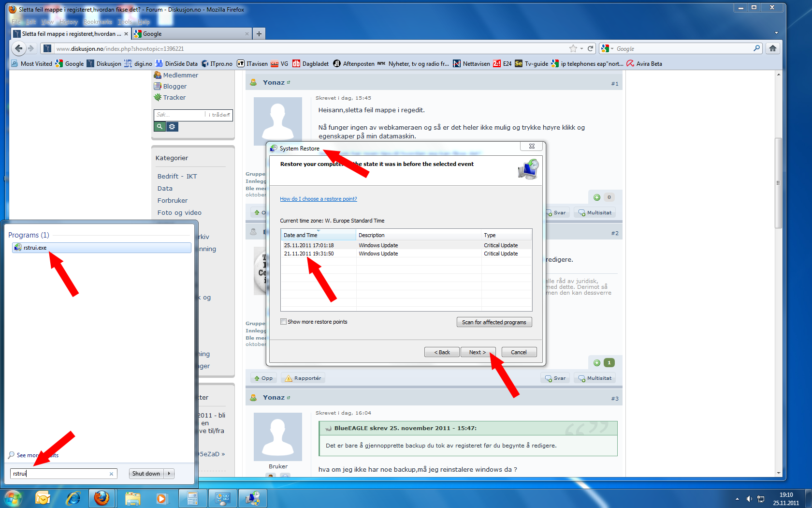This screenshot has height=508, width=812.
Task: Open 'How do I choose a restore point?' link
Action: (x=319, y=199)
